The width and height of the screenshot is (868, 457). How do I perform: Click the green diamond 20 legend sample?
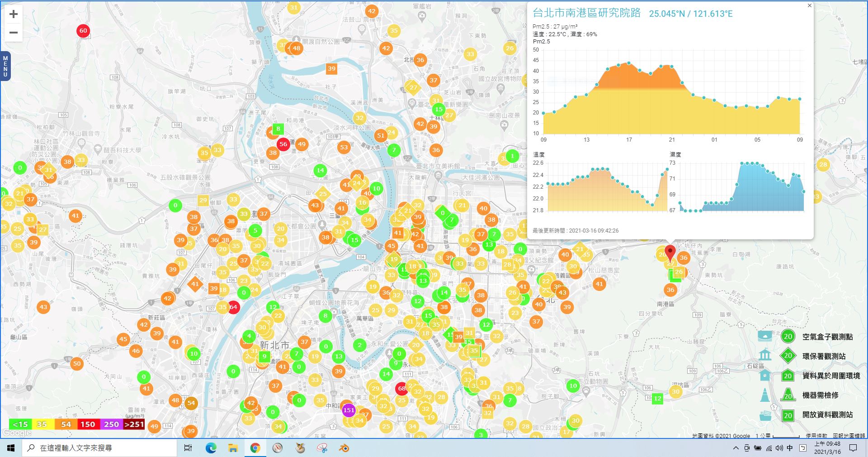(x=788, y=356)
